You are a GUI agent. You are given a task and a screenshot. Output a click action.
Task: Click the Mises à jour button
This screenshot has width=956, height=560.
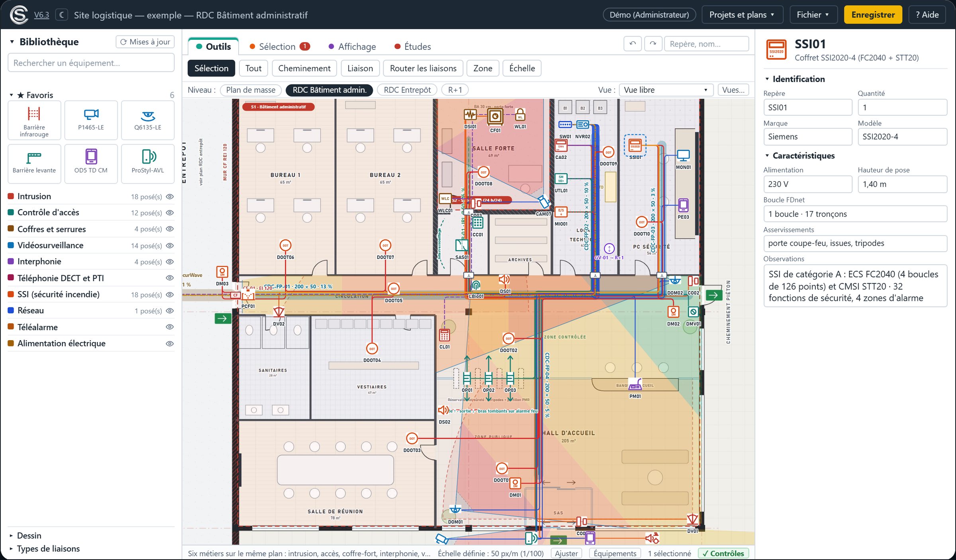pos(145,42)
